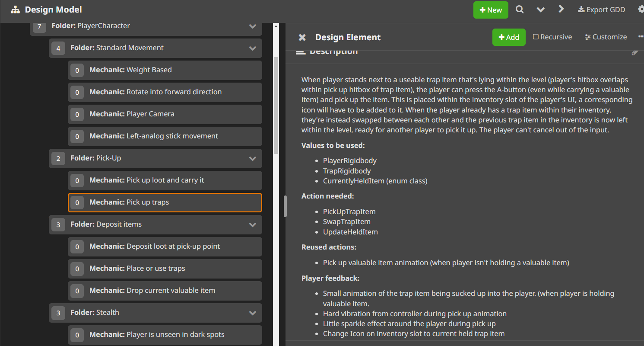This screenshot has width=644, height=346.
Task: Click the green Add button
Action: (x=509, y=37)
